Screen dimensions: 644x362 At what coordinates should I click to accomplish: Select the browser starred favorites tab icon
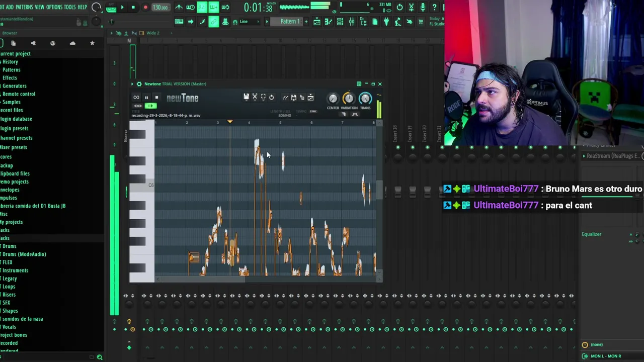coord(92,43)
